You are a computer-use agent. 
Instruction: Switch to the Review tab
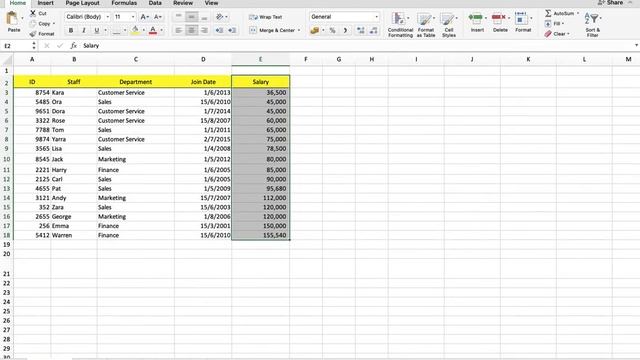click(x=183, y=3)
